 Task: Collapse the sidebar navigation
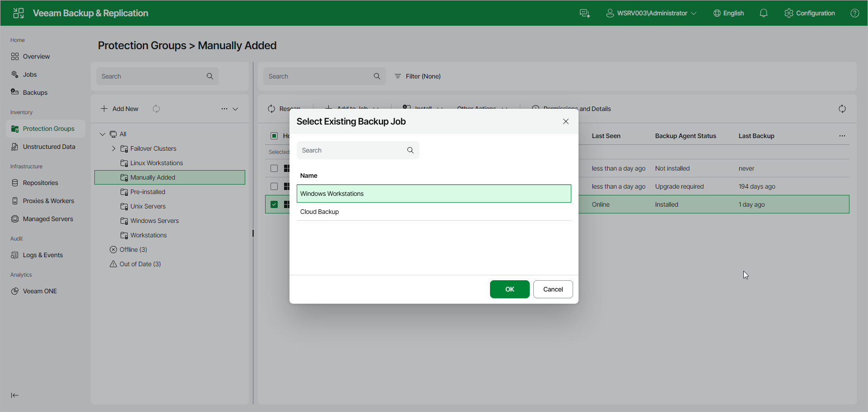tap(15, 395)
